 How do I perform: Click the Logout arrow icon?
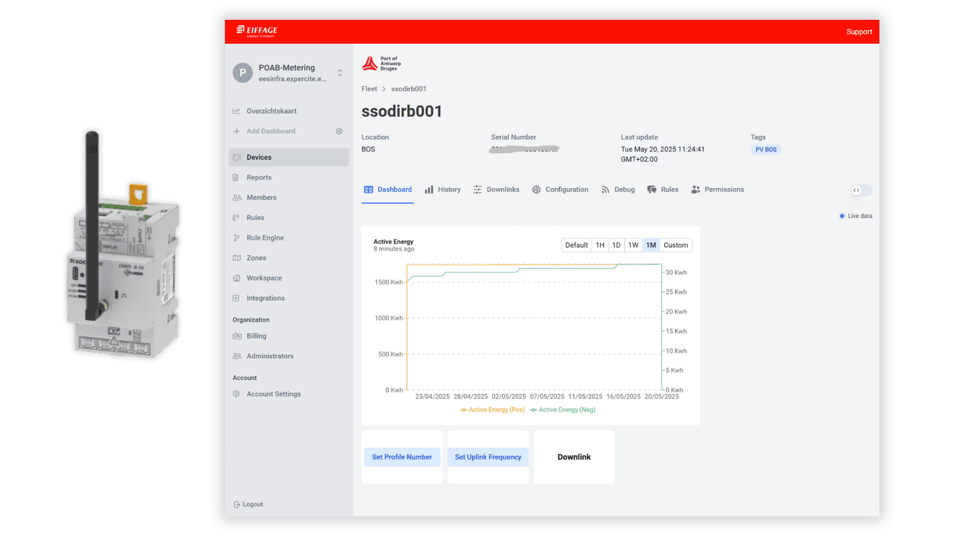pyautogui.click(x=237, y=505)
